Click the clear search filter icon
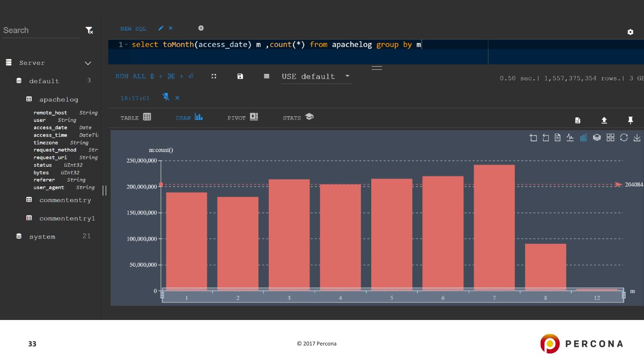This screenshot has height=362, width=644. tap(89, 30)
